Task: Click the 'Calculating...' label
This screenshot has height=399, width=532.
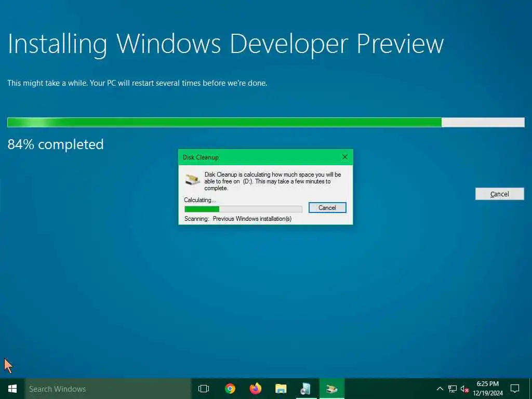Action: coord(200,200)
